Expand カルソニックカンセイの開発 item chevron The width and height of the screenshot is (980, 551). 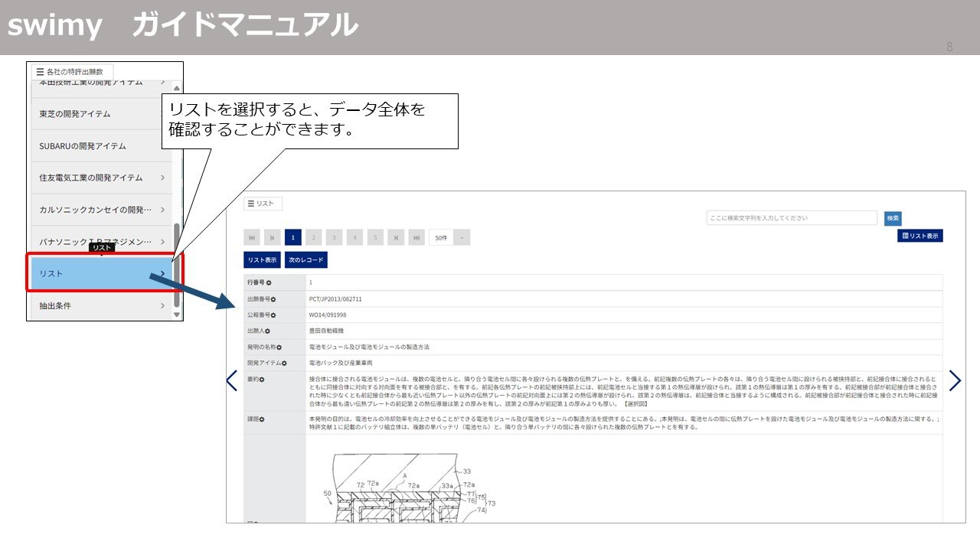163,209
